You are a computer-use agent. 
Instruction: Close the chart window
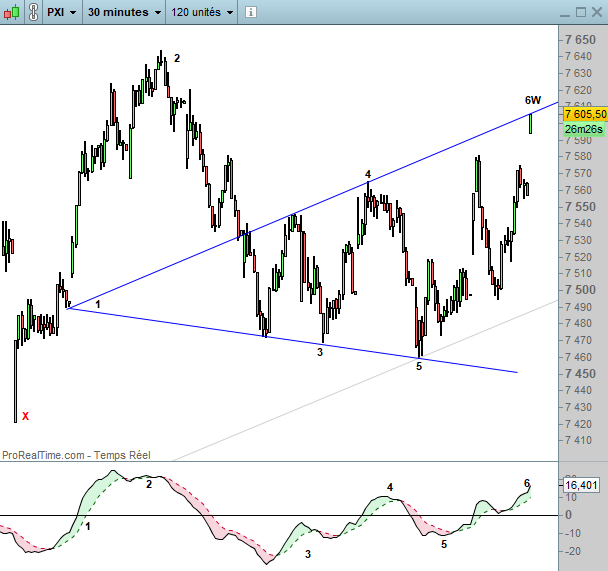pyautogui.click(x=597, y=12)
